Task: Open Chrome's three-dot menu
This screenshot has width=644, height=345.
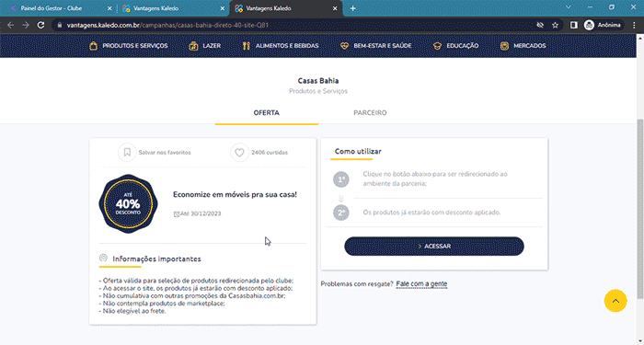Action: [634, 25]
